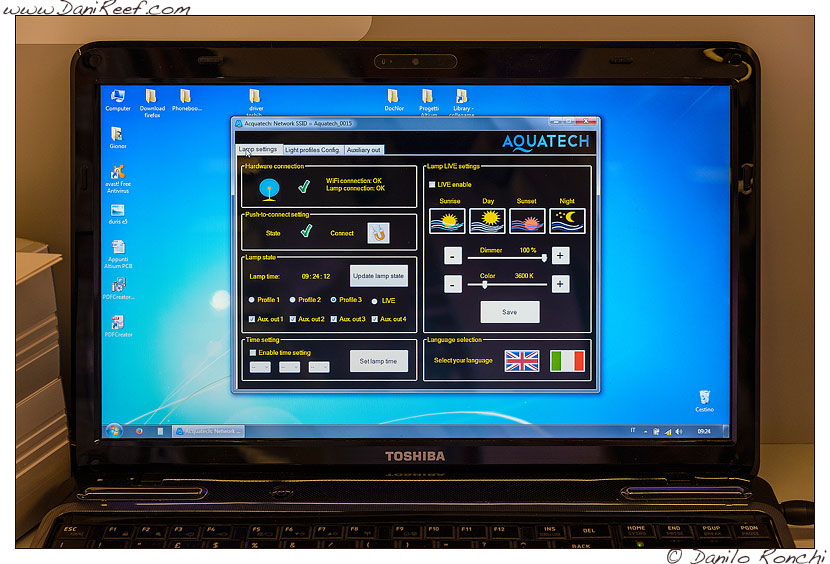Select the LIVE radio button in Lamp state
The height and width of the screenshot is (564, 830).
374,301
